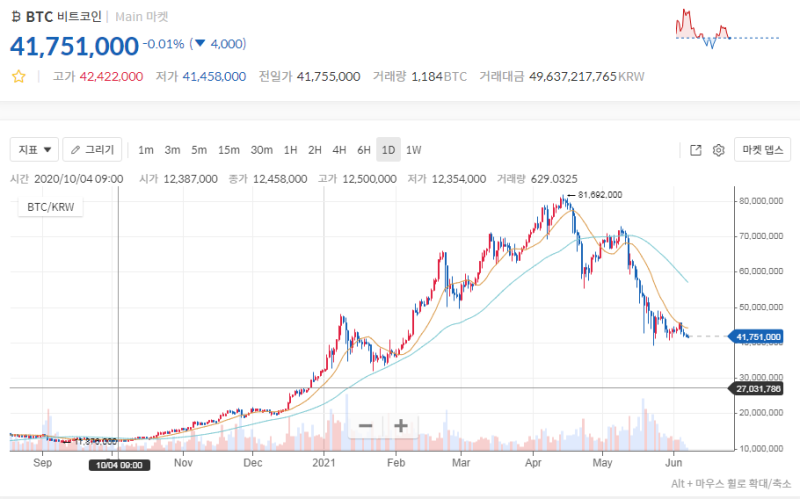Select the 3m chart interval
The width and height of the screenshot is (800, 499).
tap(172, 150)
